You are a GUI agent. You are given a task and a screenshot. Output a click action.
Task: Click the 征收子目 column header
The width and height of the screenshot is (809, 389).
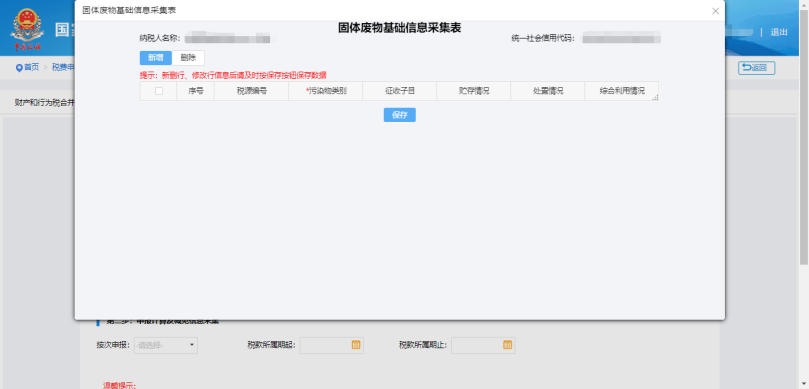tap(400, 91)
